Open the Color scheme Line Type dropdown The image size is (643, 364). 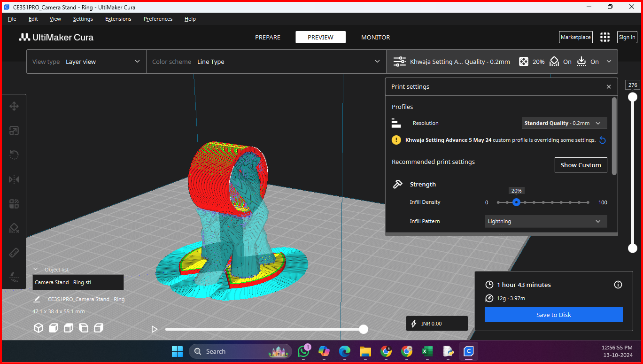[x=266, y=62]
